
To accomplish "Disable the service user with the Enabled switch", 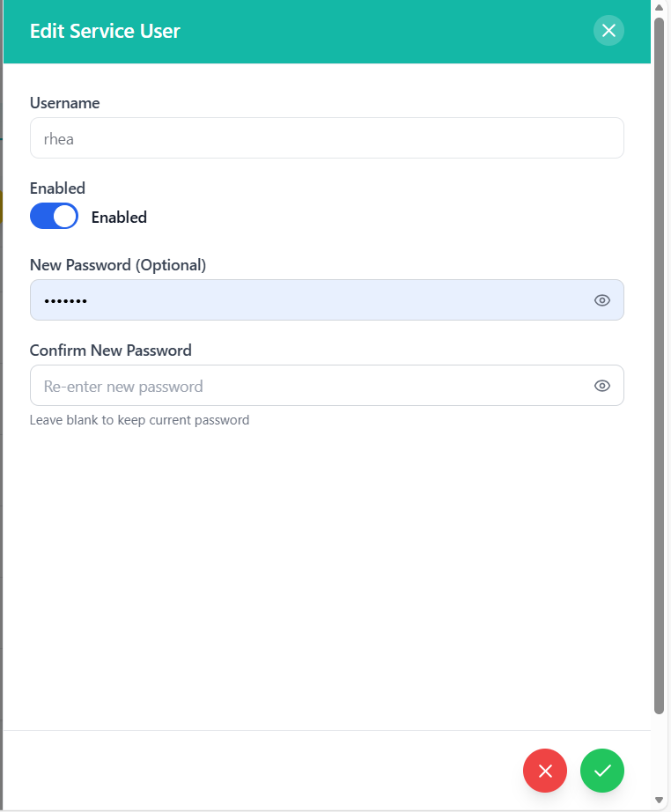I will point(55,217).
